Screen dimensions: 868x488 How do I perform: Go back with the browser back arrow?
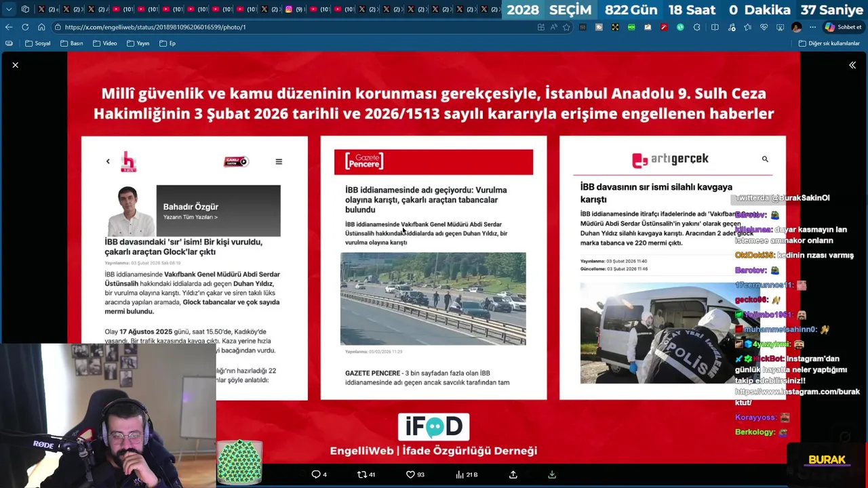coord(8,27)
